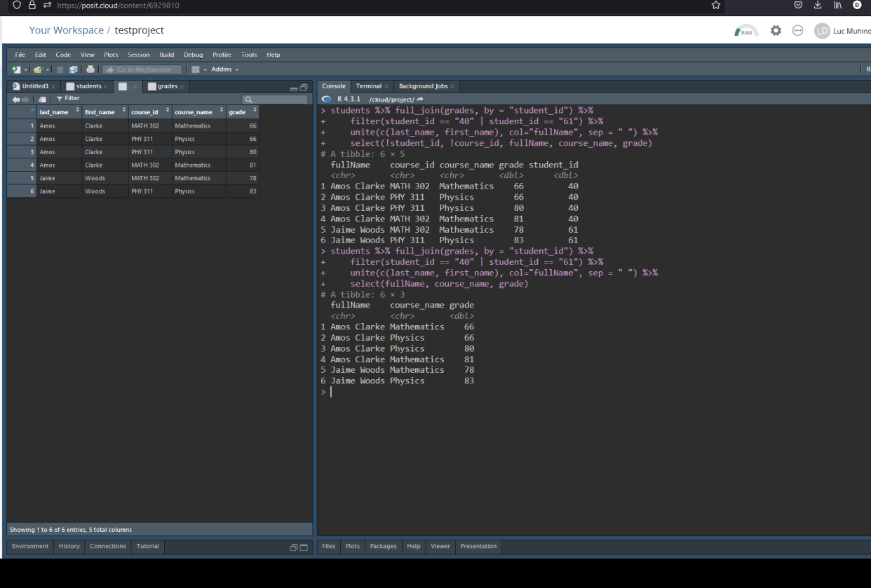Open the Tutorial tab
This screenshot has width=871, height=588.
coord(148,546)
